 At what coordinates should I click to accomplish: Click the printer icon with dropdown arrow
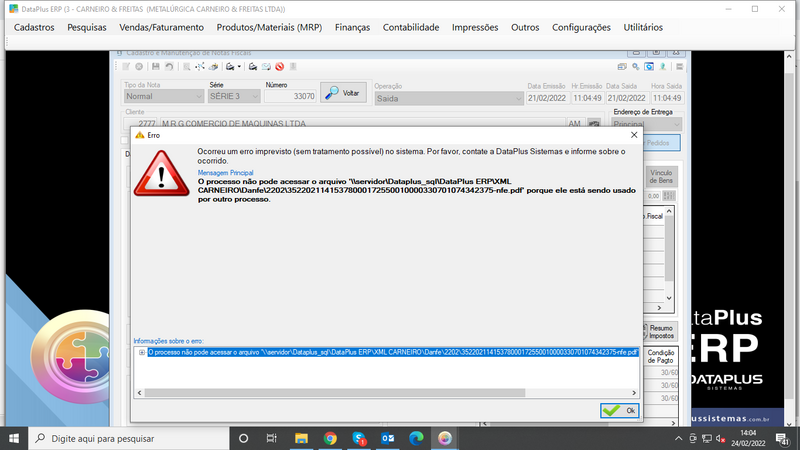(x=230, y=66)
